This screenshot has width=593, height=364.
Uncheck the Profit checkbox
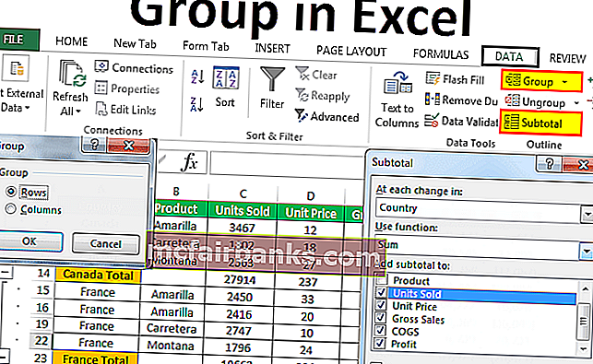coord(379,344)
